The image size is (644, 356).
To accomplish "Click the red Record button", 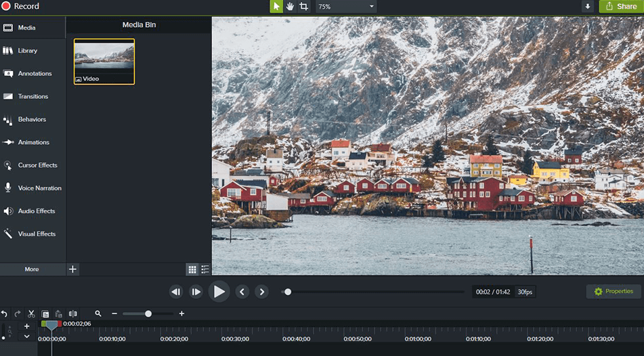I will 20,6.
